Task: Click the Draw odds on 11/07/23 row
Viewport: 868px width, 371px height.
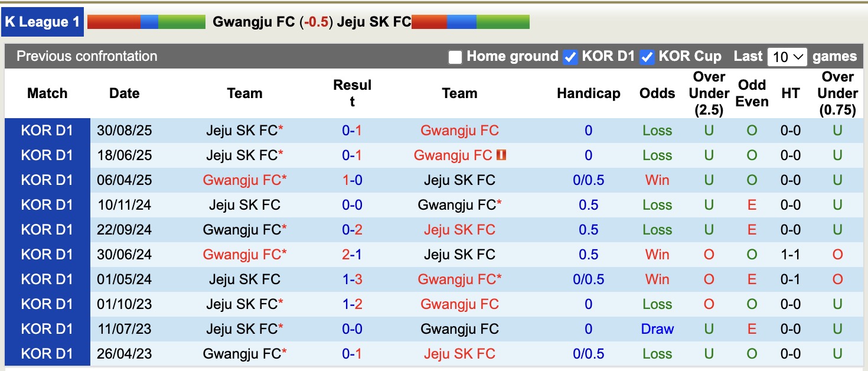Action: pyautogui.click(x=657, y=328)
